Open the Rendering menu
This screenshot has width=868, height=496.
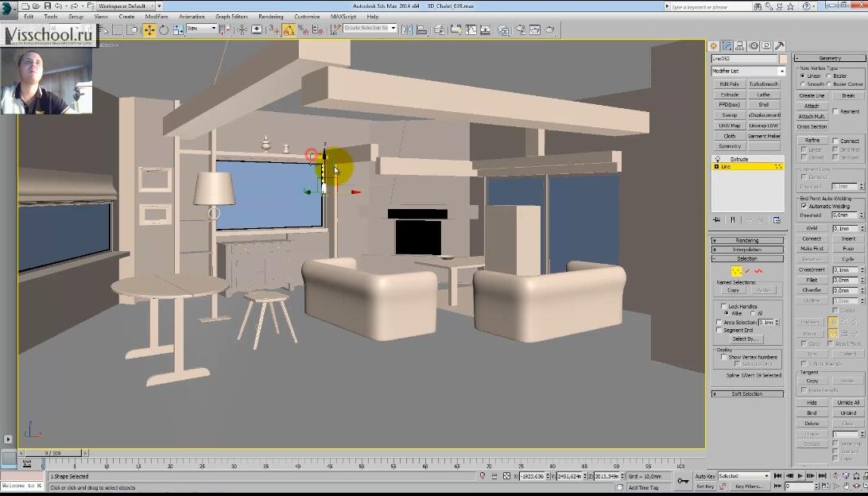(x=271, y=17)
